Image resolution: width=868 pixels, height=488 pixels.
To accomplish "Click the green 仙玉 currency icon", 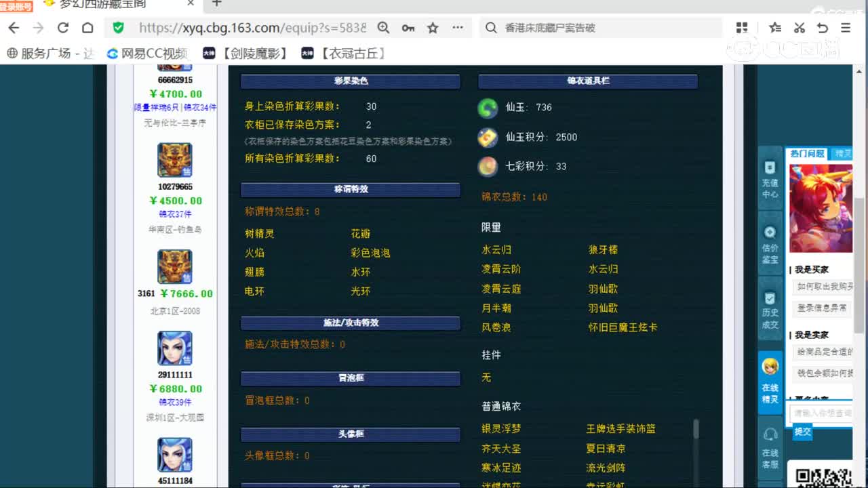I will [488, 107].
